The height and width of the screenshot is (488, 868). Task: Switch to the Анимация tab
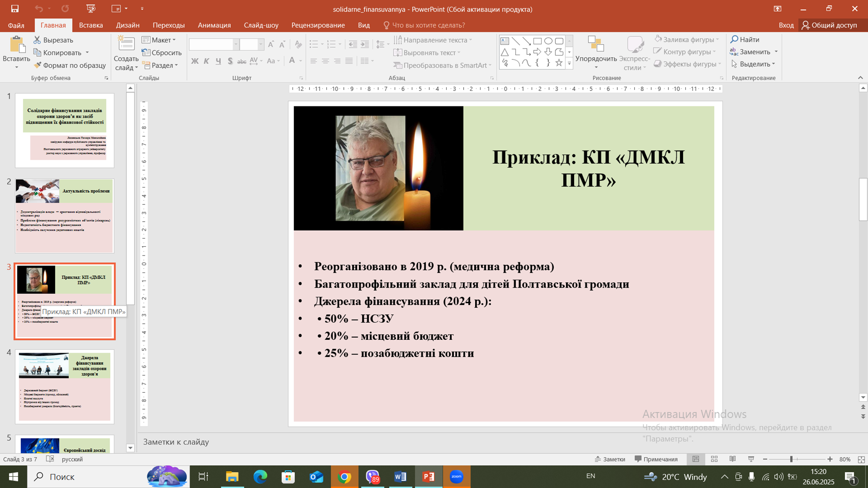tap(214, 25)
